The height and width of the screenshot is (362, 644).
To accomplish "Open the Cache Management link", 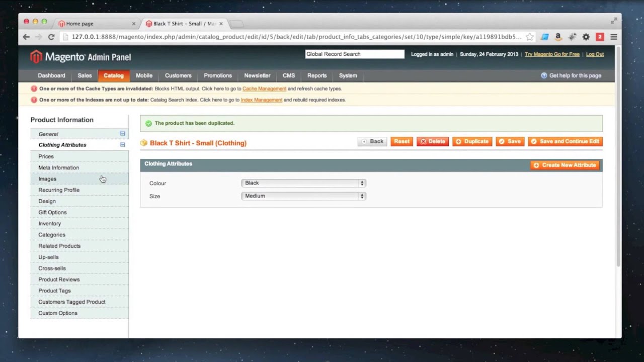I will pos(264,88).
